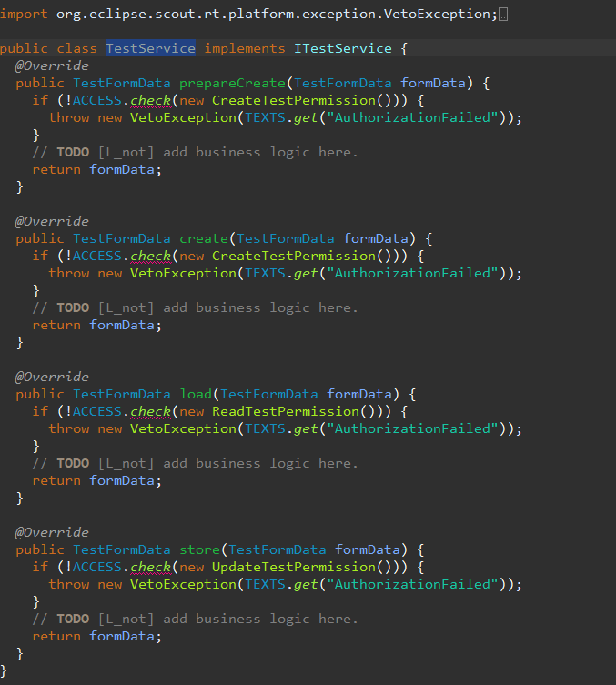Click "return formData;" in the store method
Viewport: 616px width, 685px height.
tap(97, 636)
